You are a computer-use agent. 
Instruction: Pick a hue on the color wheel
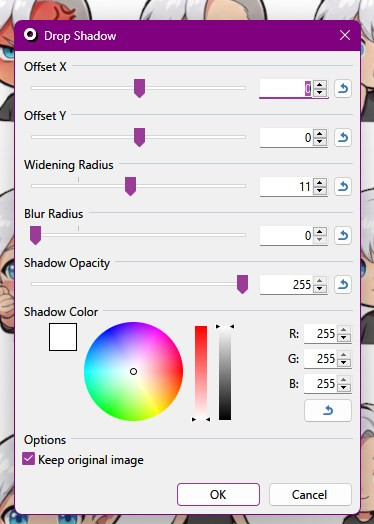tap(133, 372)
